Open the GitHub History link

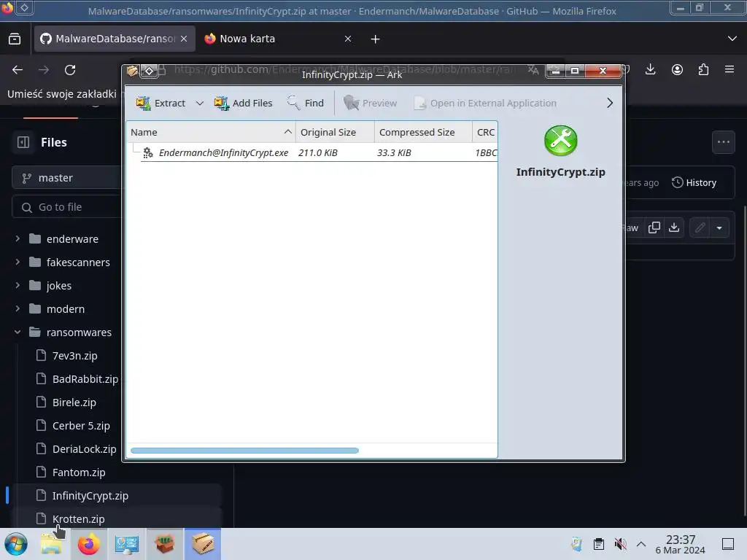point(694,183)
